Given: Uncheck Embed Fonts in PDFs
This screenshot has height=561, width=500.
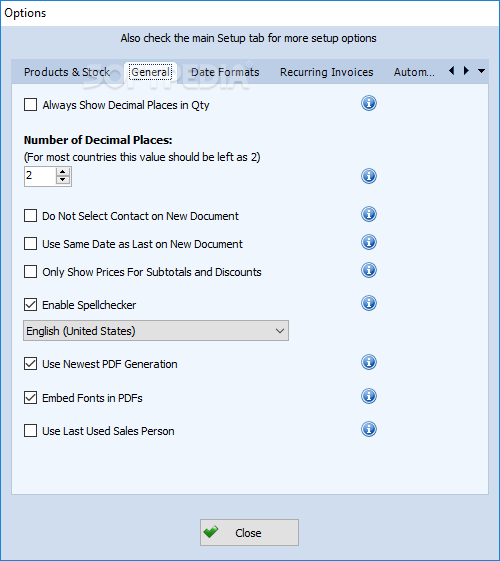Looking at the screenshot, I should pyautogui.click(x=30, y=397).
